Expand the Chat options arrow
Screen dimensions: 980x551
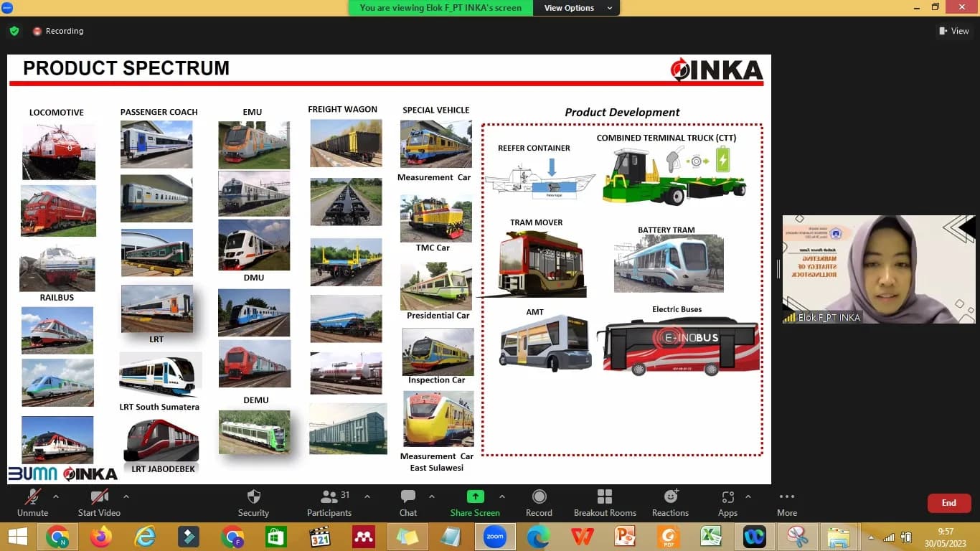coord(431,496)
